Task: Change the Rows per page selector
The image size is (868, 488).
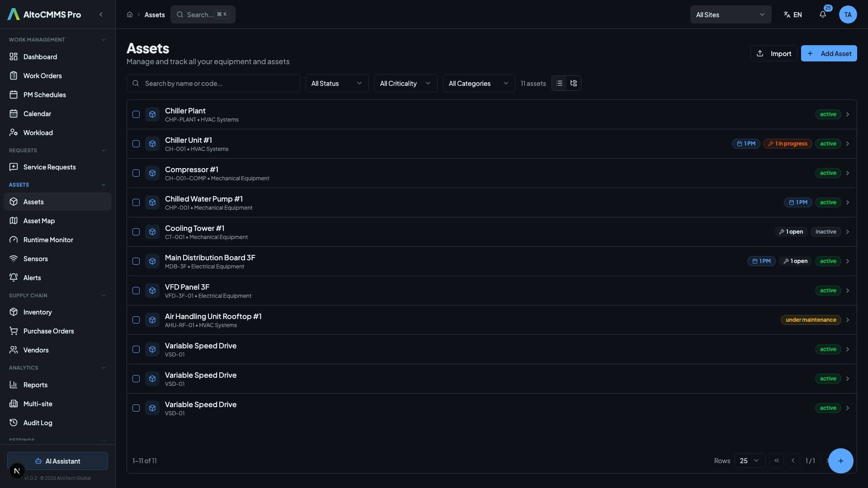Action: (749, 460)
